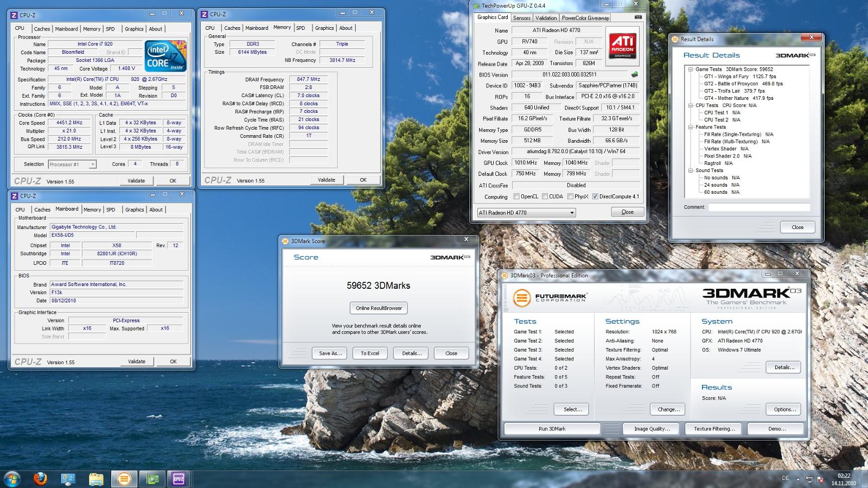The image size is (868, 488).
Task: Switch to GPU-Z taskbar icon
Action: pyautogui.click(x=152, y=479)
